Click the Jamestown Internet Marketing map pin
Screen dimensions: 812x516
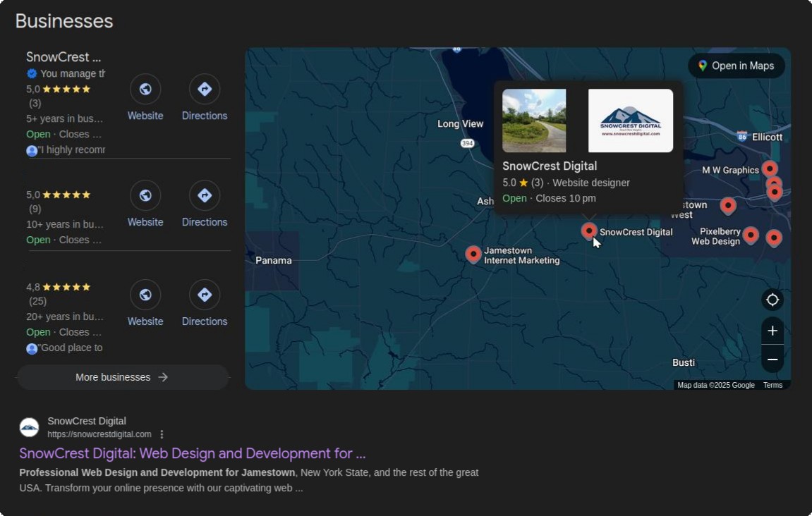pos(473,254)
